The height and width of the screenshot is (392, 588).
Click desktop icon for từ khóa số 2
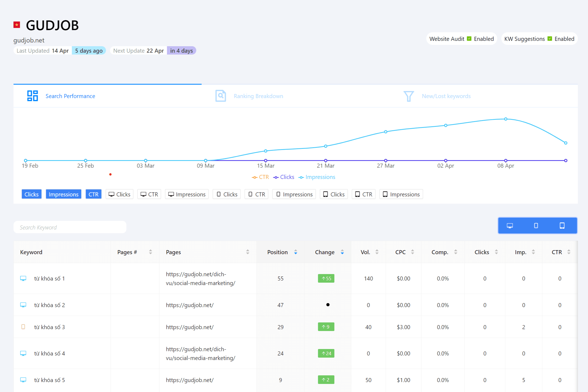[x=23, y=305]
